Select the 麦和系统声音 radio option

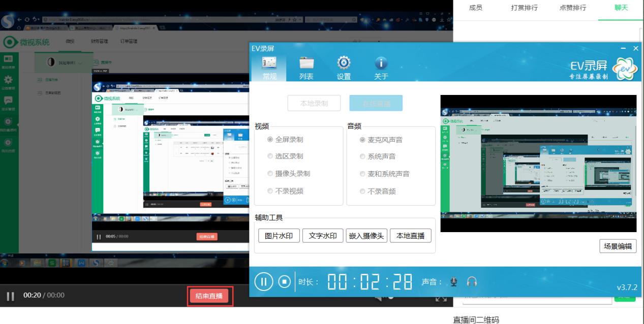point(384,174)
